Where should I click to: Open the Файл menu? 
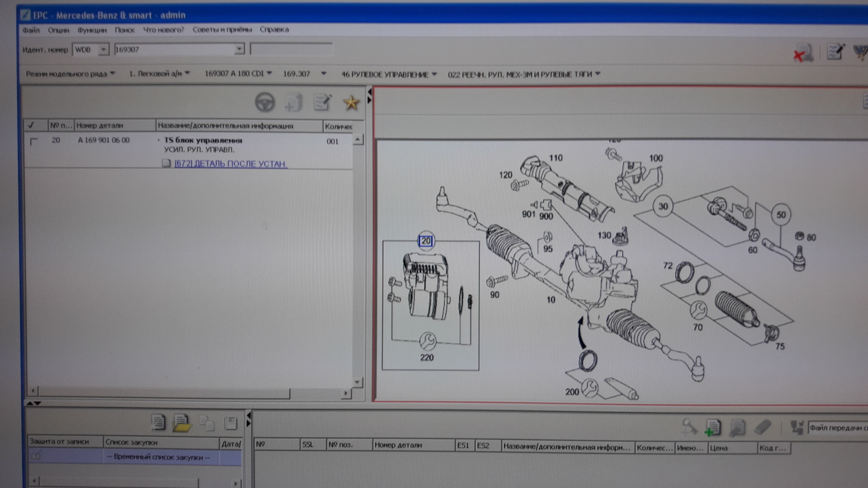click(x=31, y=30)
